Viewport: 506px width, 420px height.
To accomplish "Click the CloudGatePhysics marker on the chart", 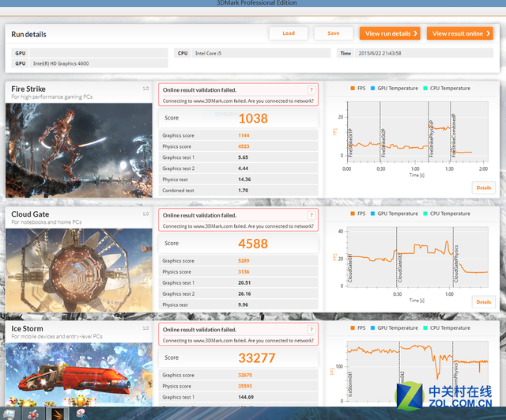I will pyautogui.click(x=456, y=263).
